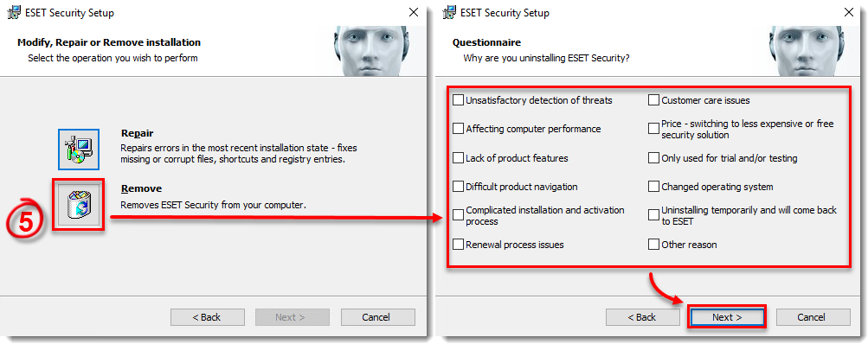Check Only used for trial and/or testing
Screen dimensions: 868x344
pos(653,158)
